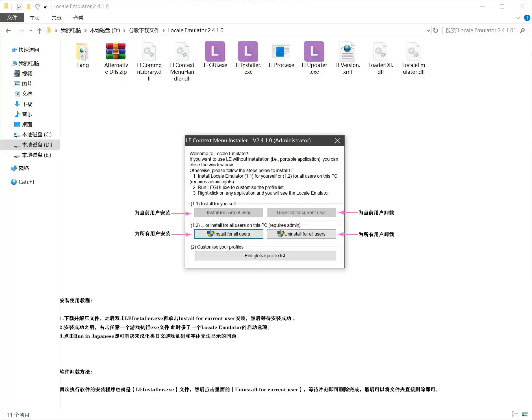Switch to the 查看 ribbon tab

tap(78, 18)
